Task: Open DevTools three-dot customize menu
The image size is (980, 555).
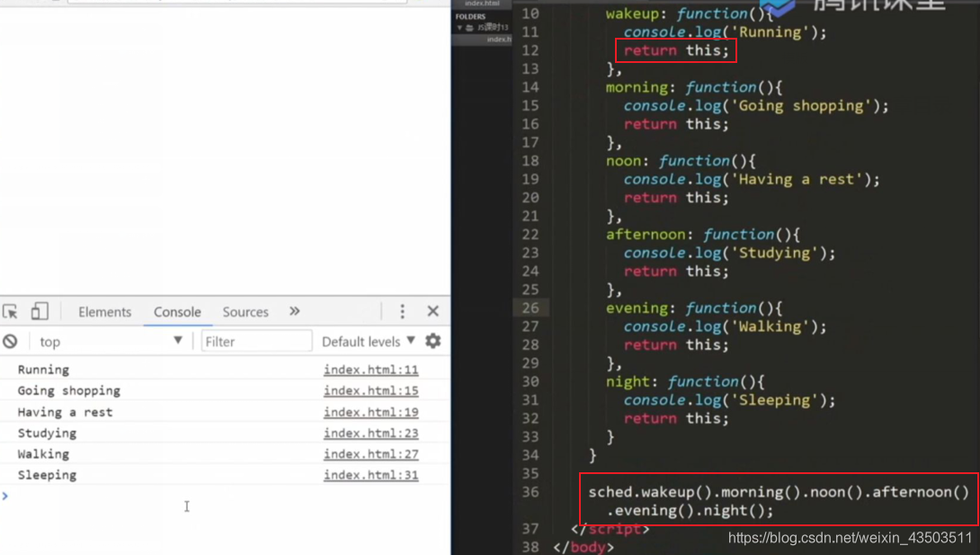Action: tap(403, 311)
